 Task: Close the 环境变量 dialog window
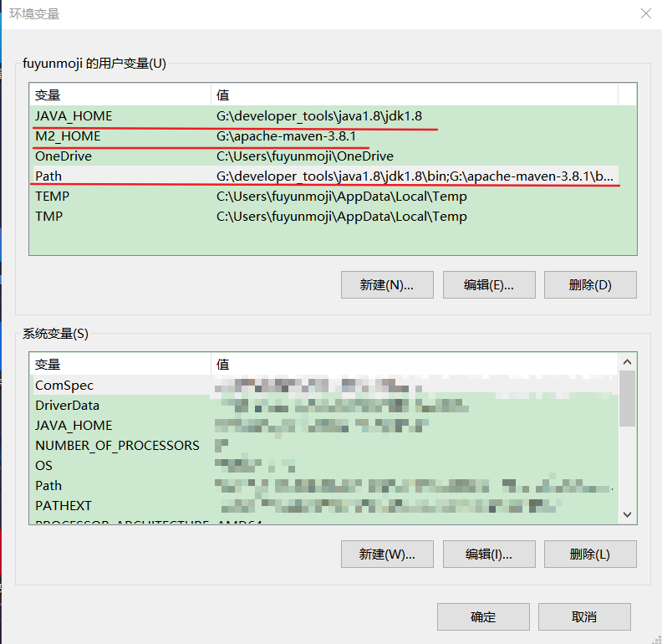(645, 13)
